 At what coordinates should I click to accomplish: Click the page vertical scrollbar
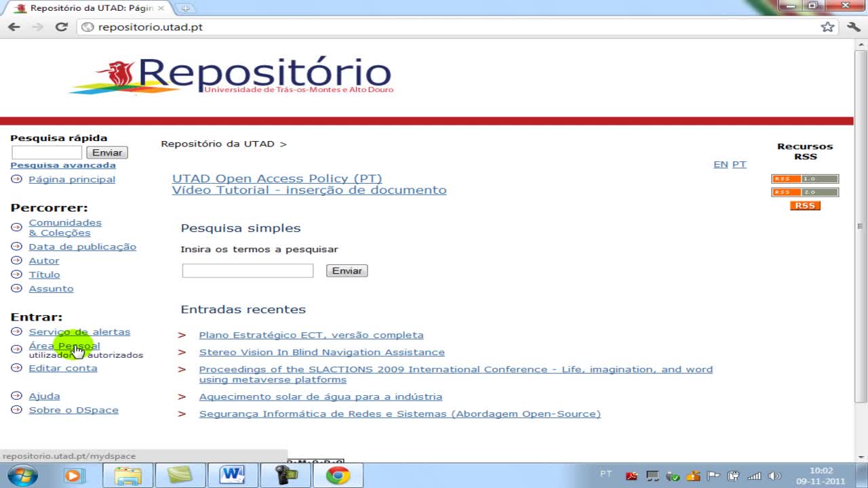[861, 226]
